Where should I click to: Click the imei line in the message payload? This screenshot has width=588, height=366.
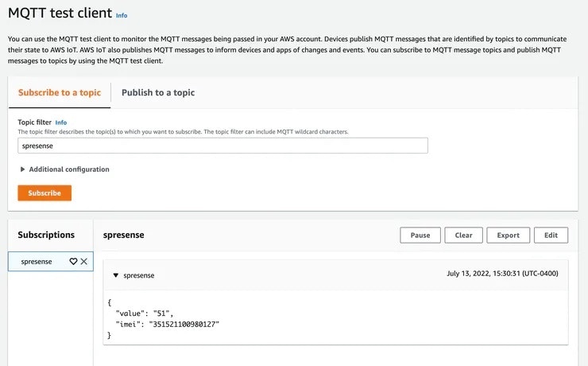167,324
